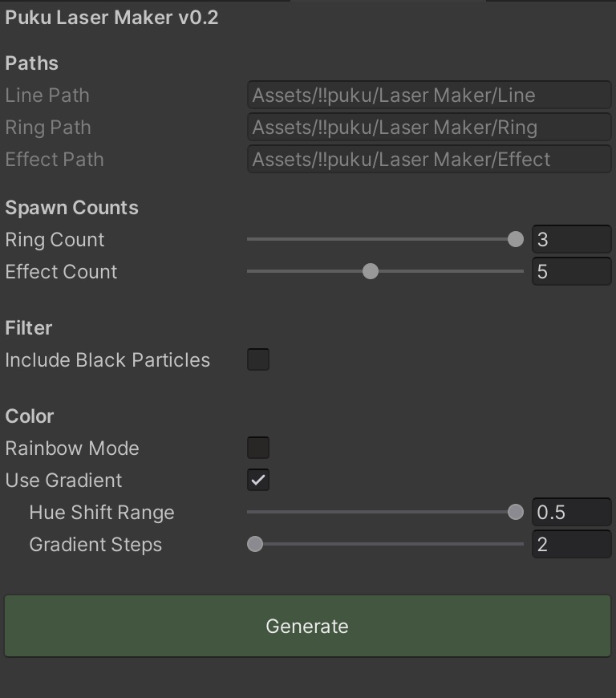Screen dimensions: 616x698
Task: Focus the Effect Path input box
Action: 429,159
